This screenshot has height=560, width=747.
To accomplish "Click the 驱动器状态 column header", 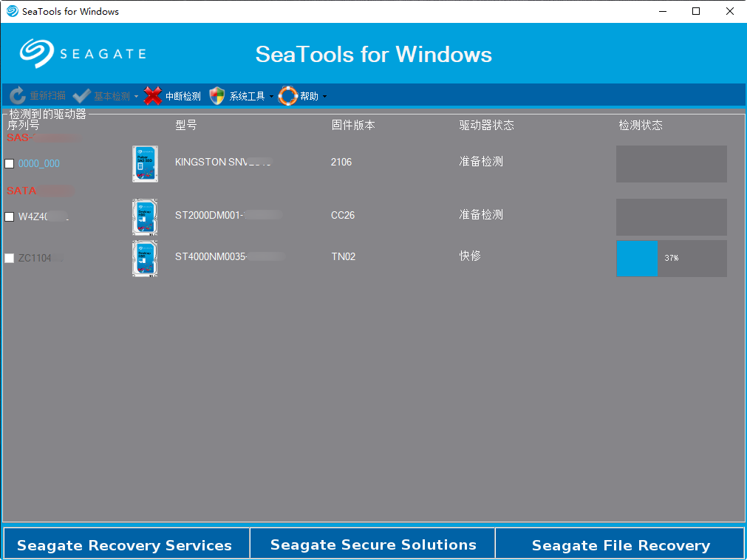I will click(486, 126).
